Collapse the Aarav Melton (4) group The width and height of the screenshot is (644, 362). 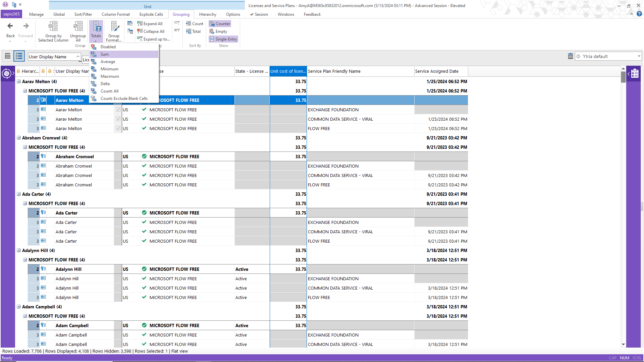tap(19, 81)
